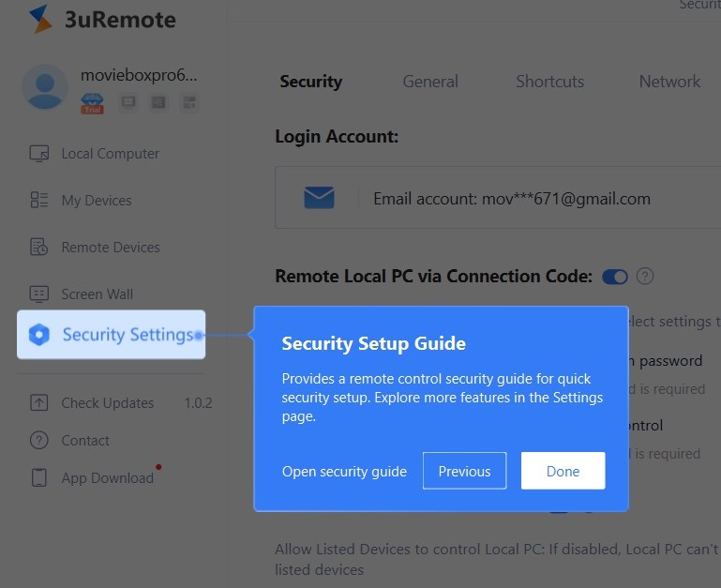Toggle Remote Local PC via Connection Code
The width and height of the screenshot is (721, 588).
[x=615, y=277]
